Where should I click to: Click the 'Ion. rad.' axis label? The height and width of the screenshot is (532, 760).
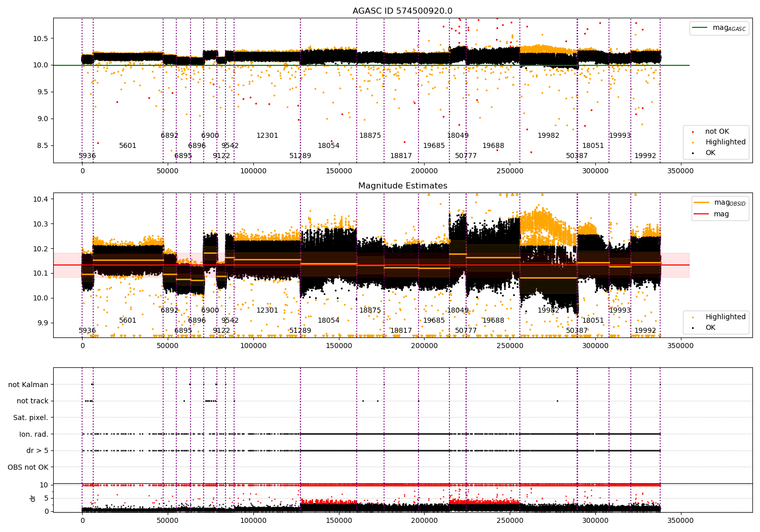tap(34, 434)
